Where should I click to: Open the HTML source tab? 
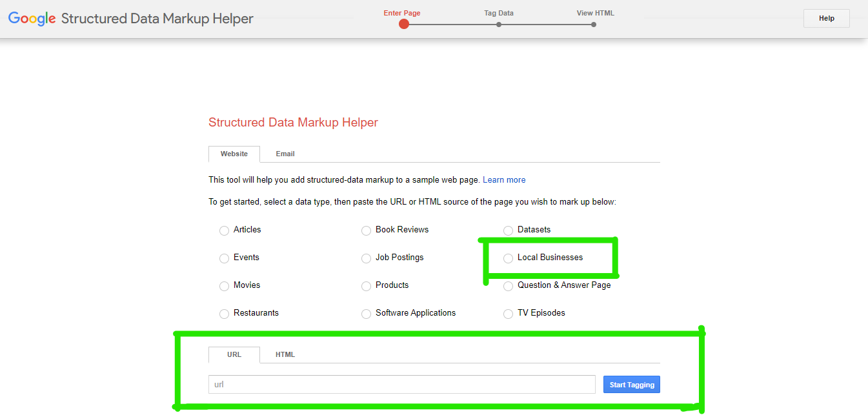pyautogui.click(x=285, y=354)
